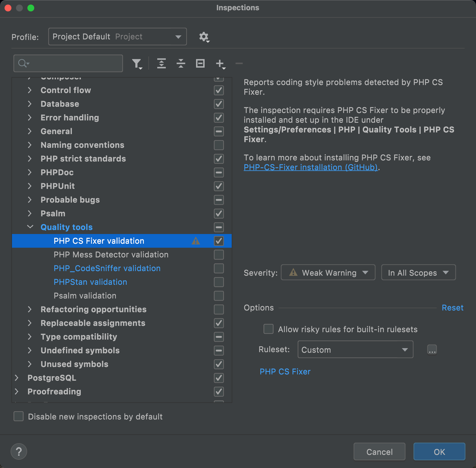Click the filter inspections funnel icon
This screenshot has height=468, width=476.
coord(137,63)
